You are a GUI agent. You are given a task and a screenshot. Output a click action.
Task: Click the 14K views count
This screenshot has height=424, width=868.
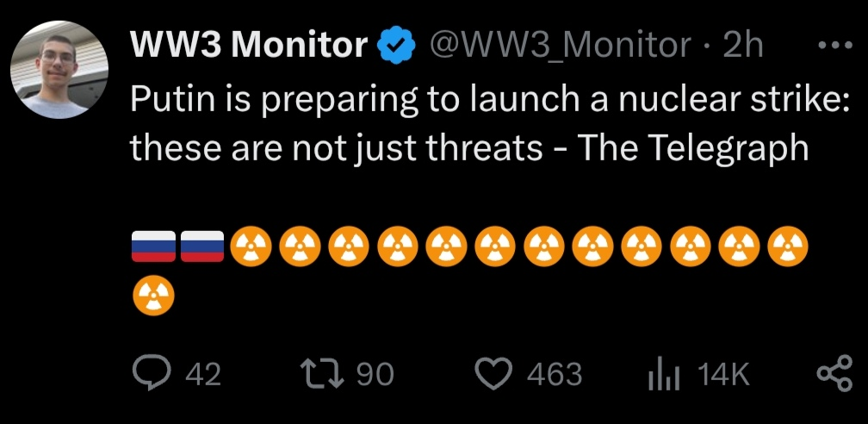pyautogui.click(x=724, y=374)
